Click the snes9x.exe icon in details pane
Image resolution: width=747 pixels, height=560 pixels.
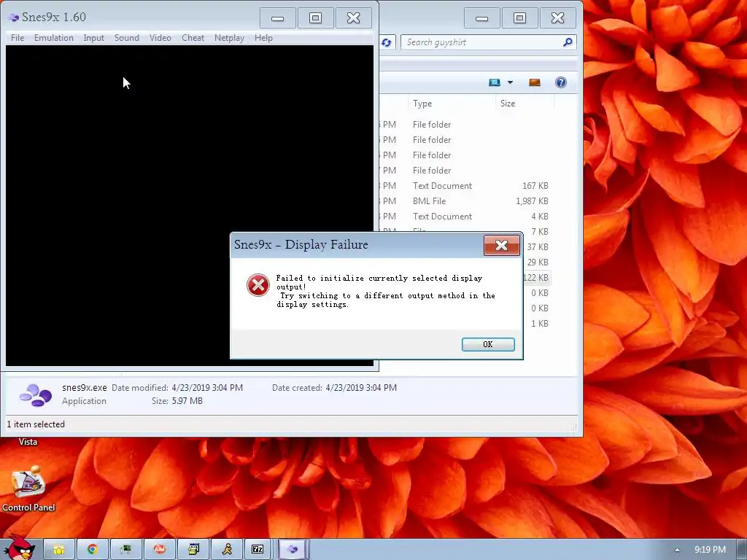coord(36,394)
